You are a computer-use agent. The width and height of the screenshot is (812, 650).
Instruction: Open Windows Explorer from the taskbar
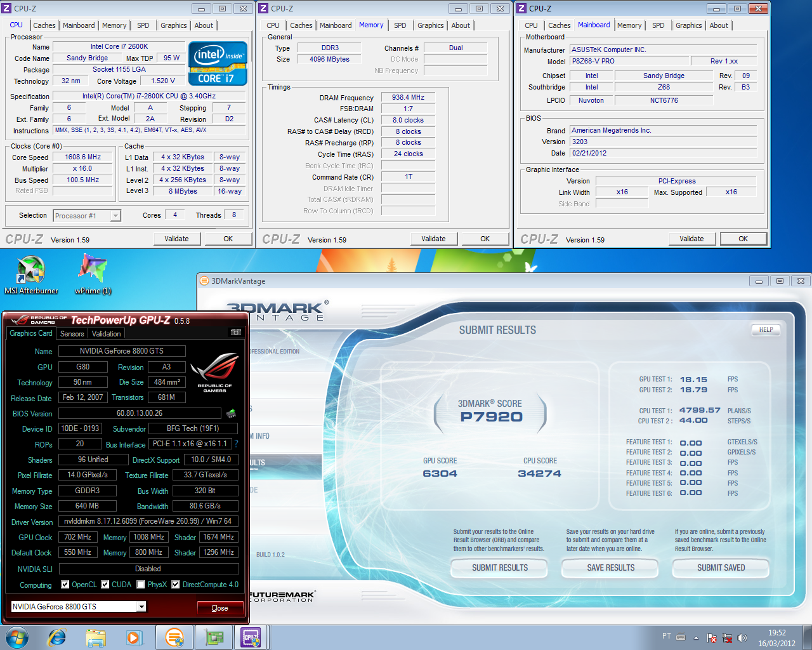pyautogui.click(x=96, y=637)
